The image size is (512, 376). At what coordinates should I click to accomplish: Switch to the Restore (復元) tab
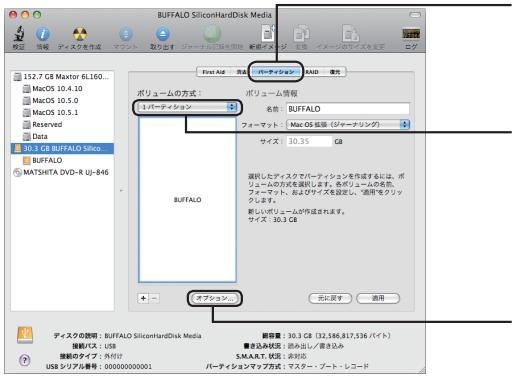pos(335,72)
